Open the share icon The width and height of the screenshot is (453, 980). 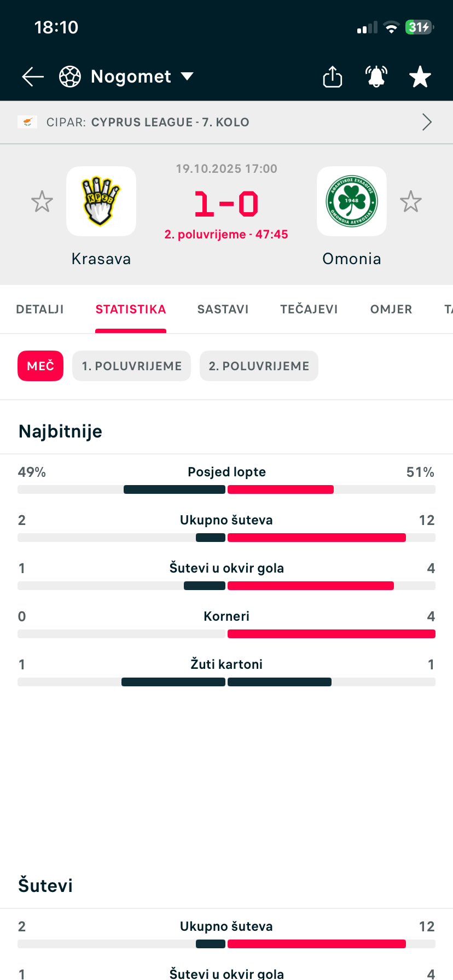click(332, 77)
